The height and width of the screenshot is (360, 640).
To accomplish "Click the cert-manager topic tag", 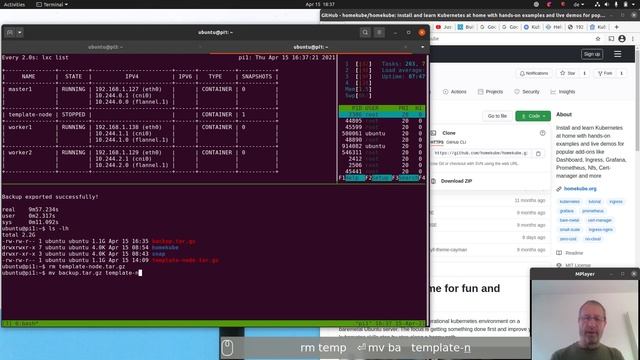I will pos(599,220).
